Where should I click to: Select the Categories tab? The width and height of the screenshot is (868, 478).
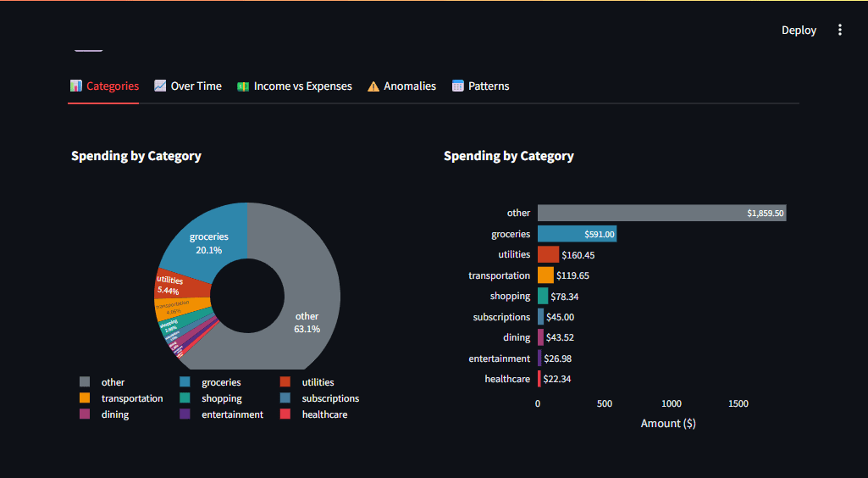pos(104,86)
